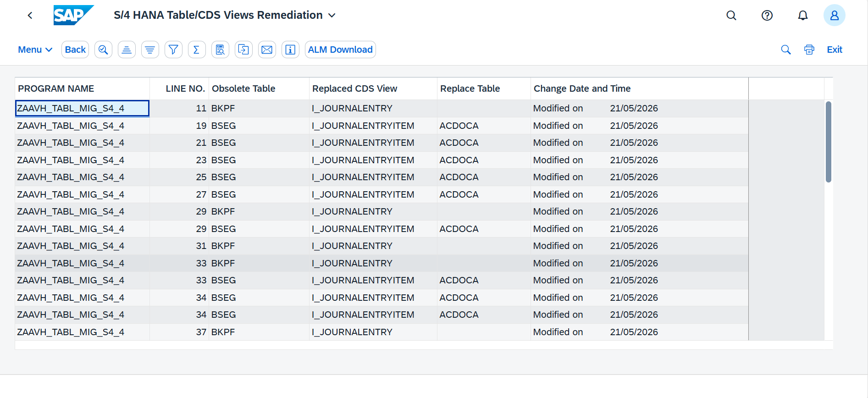Click the Send mail envelope icon
This screenshot has width=868, height=398.
267,50
